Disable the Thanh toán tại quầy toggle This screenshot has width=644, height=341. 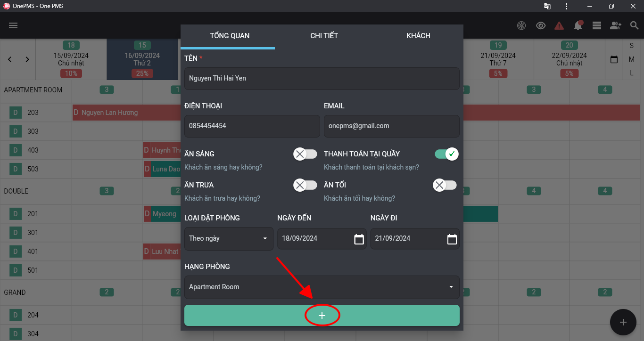pos(446,154)
